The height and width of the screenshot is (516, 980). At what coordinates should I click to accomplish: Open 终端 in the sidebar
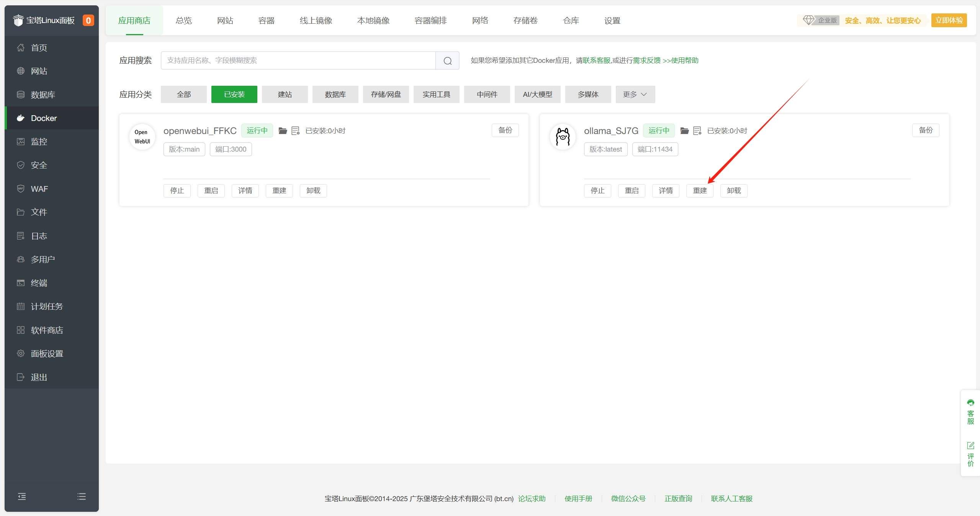39,283
